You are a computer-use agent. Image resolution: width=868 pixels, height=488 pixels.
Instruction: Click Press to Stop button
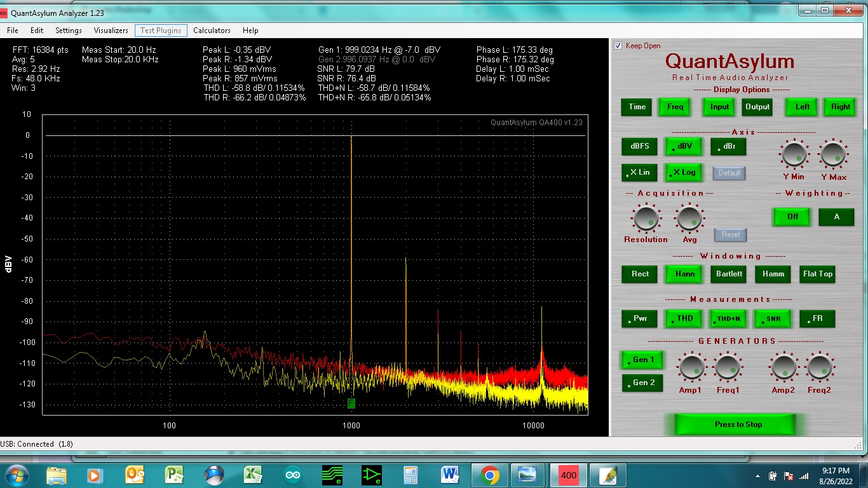click(735, 424)
